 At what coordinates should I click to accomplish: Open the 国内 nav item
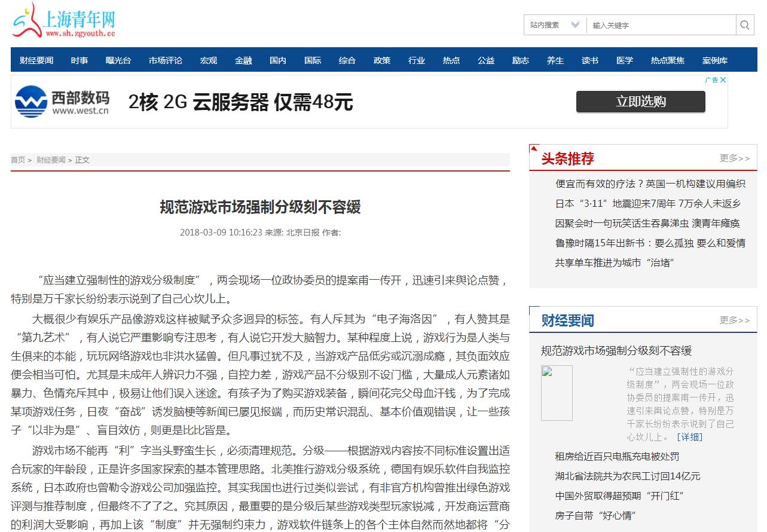(x=278, y=60)
